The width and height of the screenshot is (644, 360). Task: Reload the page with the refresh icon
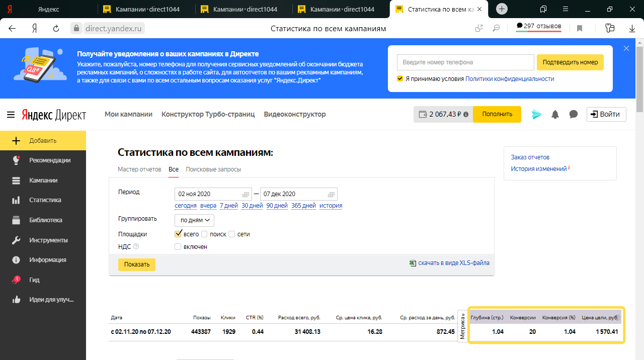tap(56, 29)
